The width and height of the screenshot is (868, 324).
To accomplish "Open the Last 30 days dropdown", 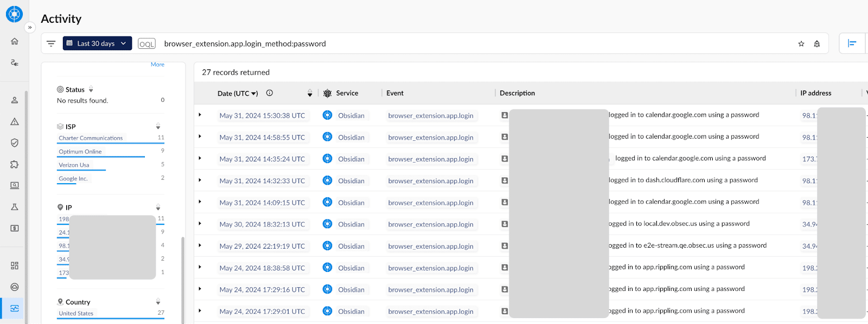I will (97, 43).
